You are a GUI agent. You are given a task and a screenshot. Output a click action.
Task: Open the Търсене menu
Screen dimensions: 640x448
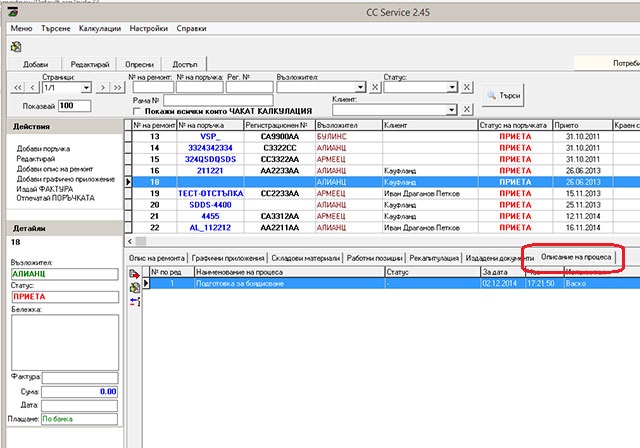[x=56, y=29]
